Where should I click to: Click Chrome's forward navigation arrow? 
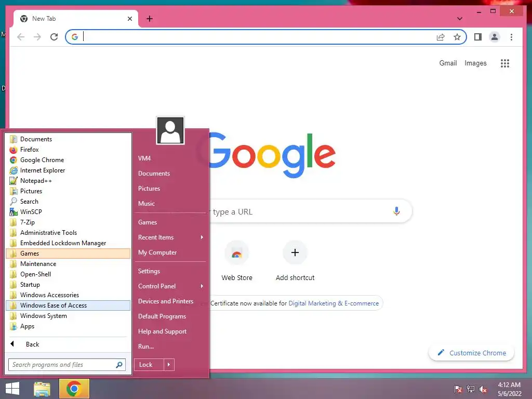(37, 37)
